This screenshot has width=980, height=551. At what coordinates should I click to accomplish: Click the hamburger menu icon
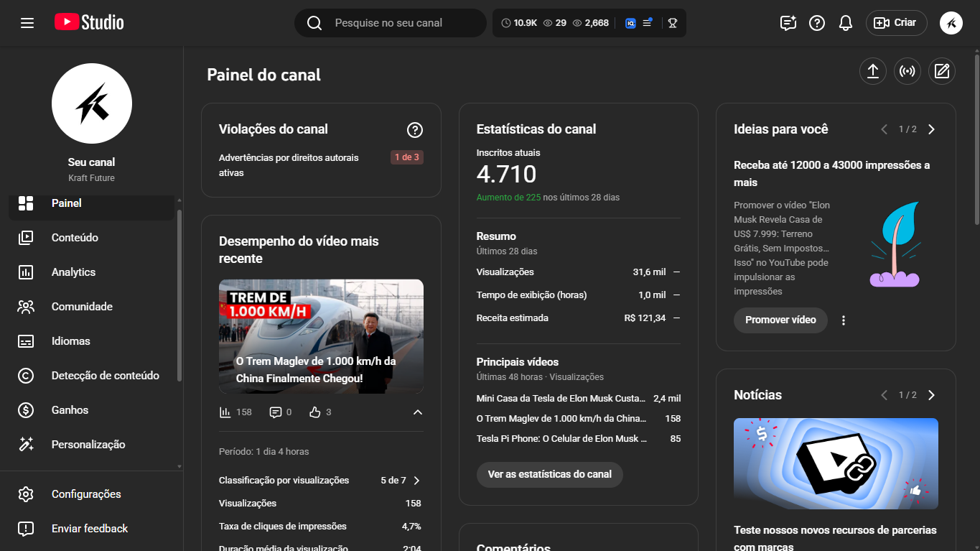point(27,23)
